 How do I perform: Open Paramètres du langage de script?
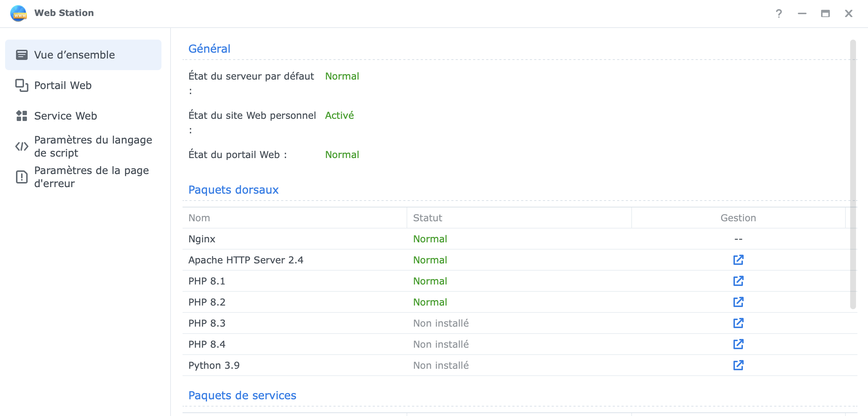pyautogui.click(x=93, y=146)
